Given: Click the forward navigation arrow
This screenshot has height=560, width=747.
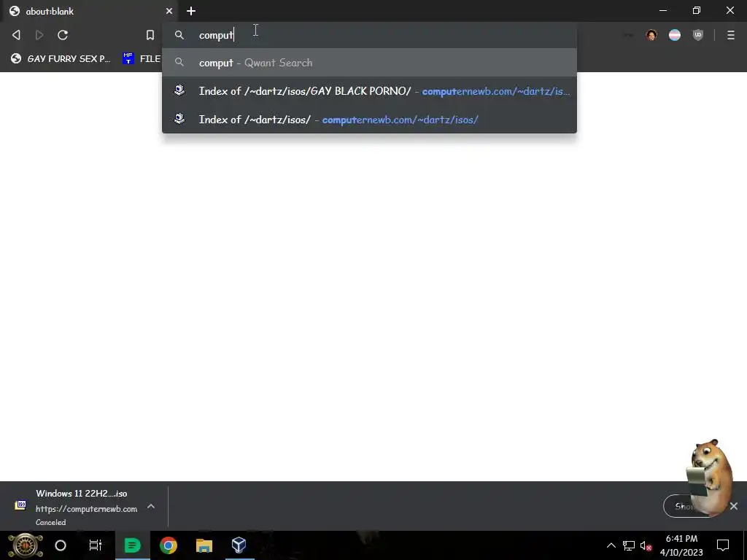Looking at the screenshot, I should [39, 35].
